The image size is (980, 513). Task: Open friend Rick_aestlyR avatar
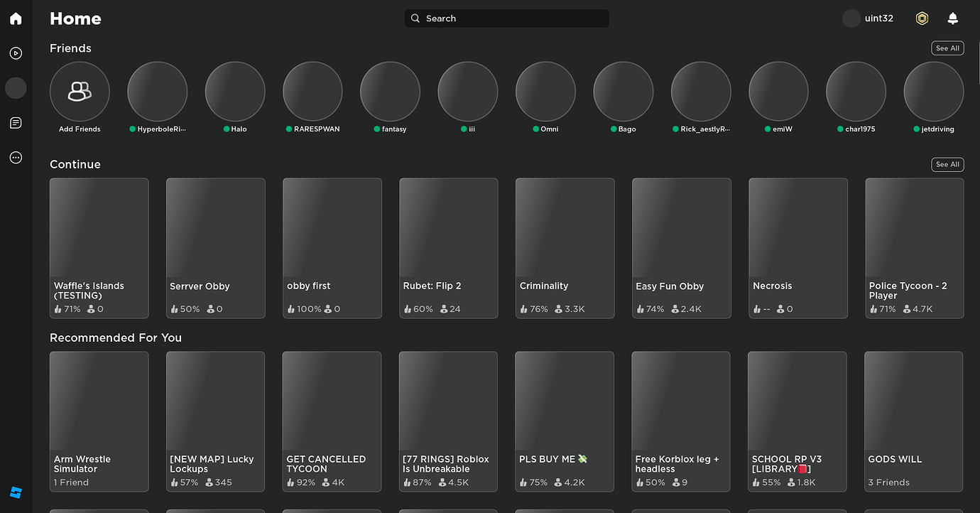tap(701, 92)
